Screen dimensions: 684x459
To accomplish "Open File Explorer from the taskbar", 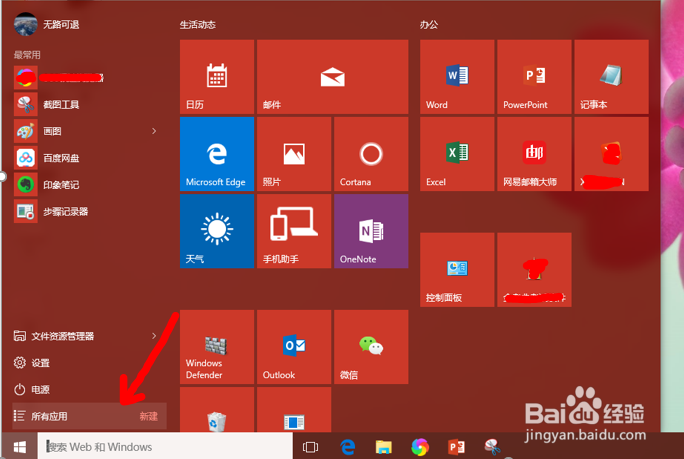I will pos(383,447).
